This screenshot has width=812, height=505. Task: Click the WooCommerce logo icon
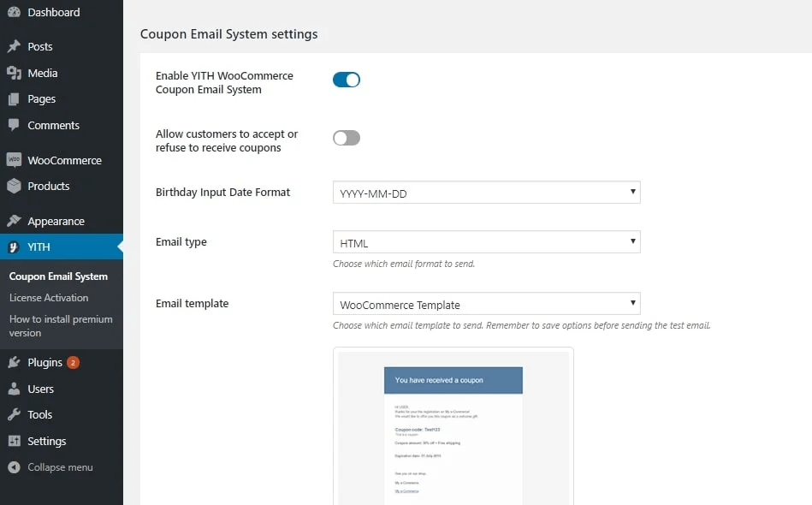[x=14, y=160]
